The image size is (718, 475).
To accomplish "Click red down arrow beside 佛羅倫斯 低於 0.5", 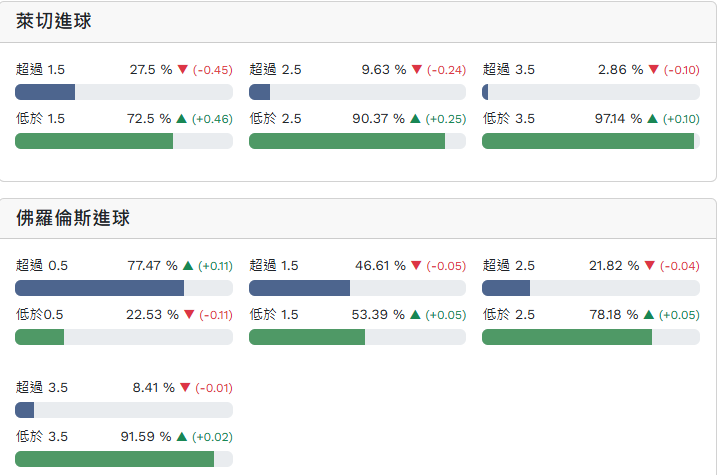I will coord(188,314).
